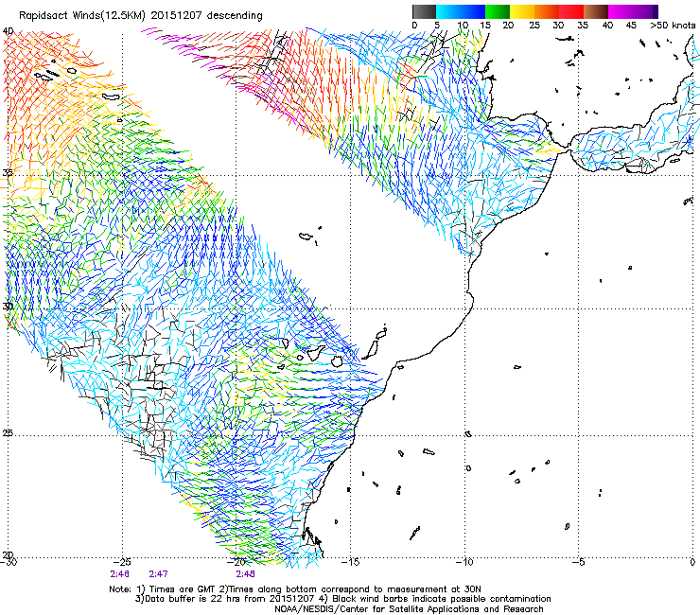Click the purple time label '2:47'

(158, 574)
